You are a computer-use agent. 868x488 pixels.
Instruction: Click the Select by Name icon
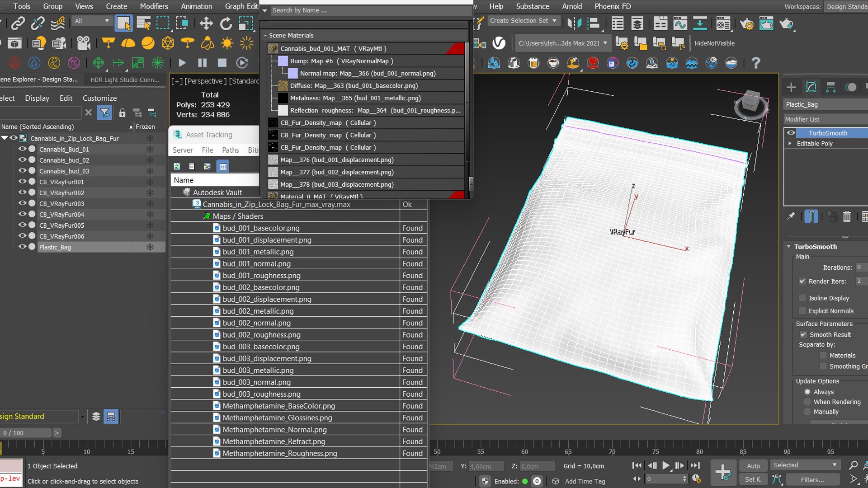point(144,23)
